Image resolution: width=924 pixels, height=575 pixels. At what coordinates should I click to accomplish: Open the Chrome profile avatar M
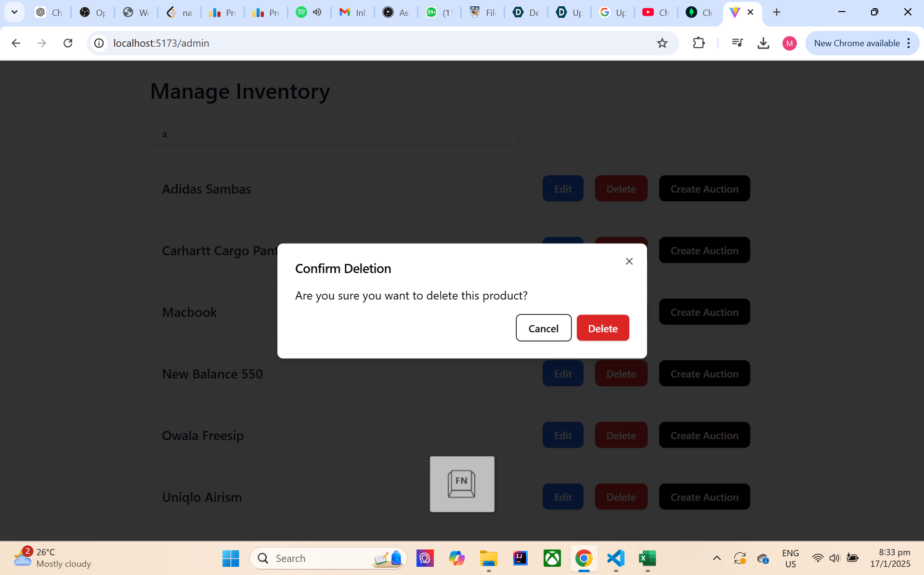789,43
